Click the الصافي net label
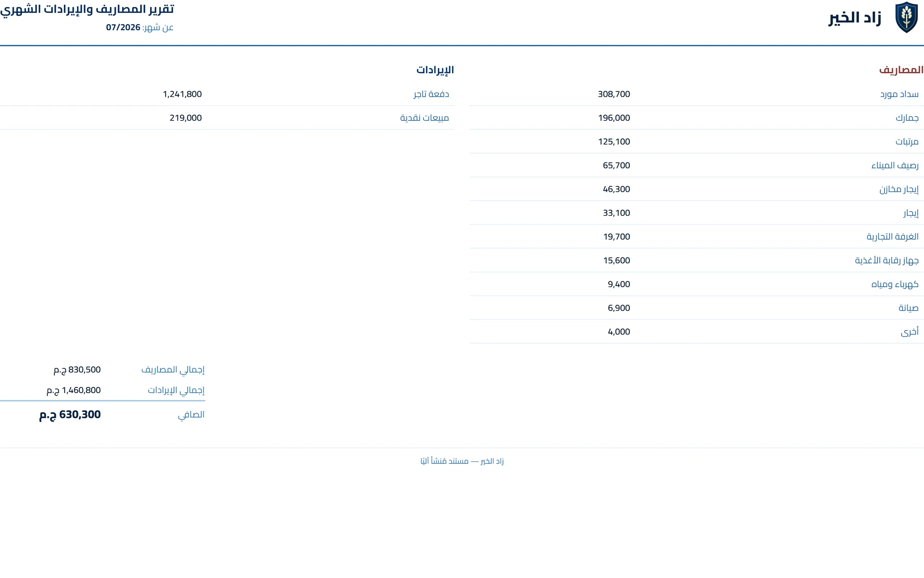 tap(191, 415)
